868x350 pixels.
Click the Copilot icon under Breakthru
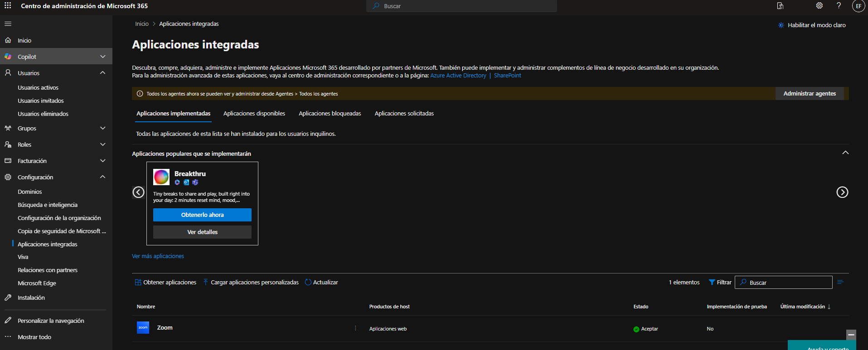point(177,182)
